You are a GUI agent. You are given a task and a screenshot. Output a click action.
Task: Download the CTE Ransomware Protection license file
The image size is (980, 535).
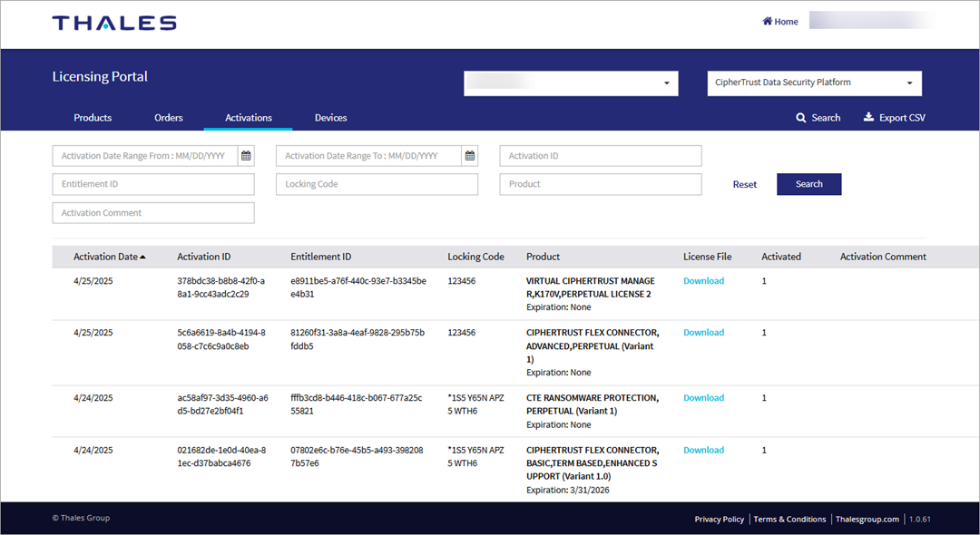tap(703, 397)
